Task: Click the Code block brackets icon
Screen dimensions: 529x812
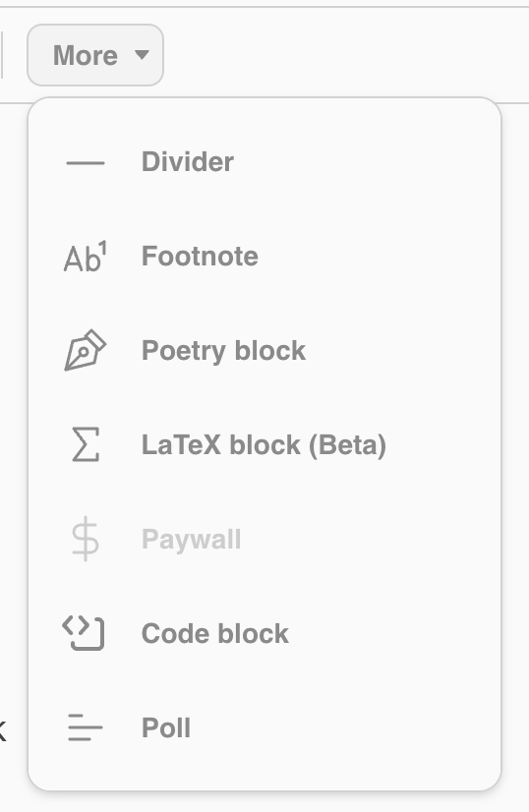Action: point(84,633)
